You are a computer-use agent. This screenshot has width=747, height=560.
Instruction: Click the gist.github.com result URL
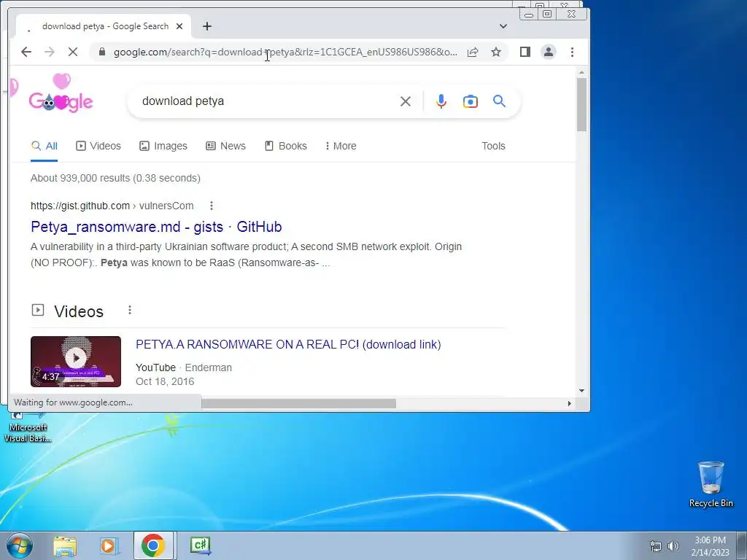(112, 206)
